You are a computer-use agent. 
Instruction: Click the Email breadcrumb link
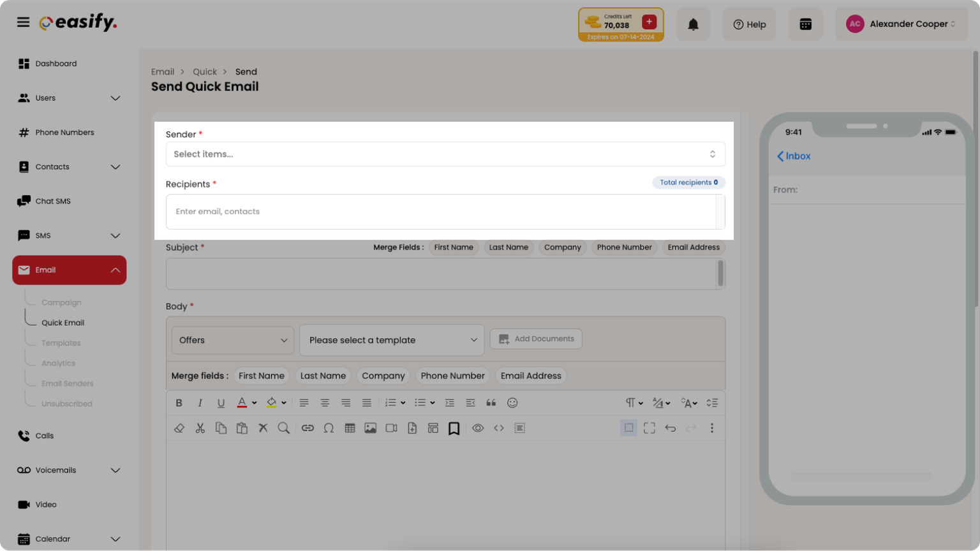(x=163, y=72)
